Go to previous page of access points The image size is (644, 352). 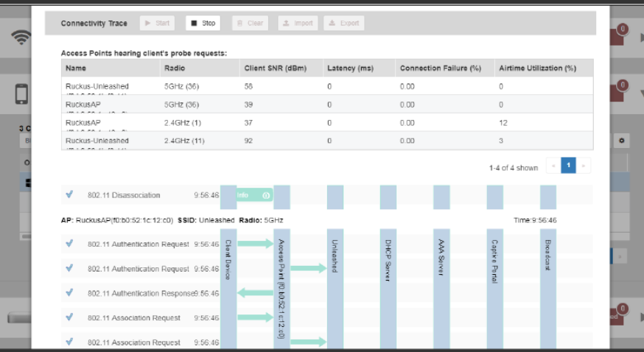553,166
